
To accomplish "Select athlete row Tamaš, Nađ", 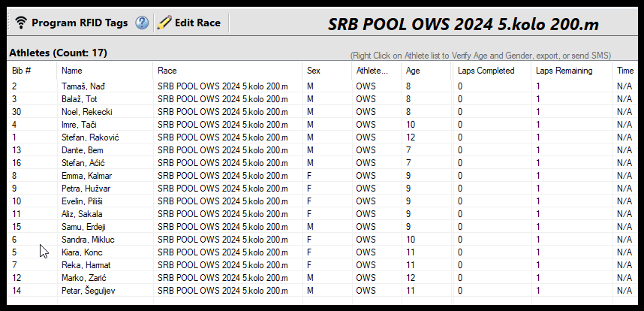I will pos(83,86).
